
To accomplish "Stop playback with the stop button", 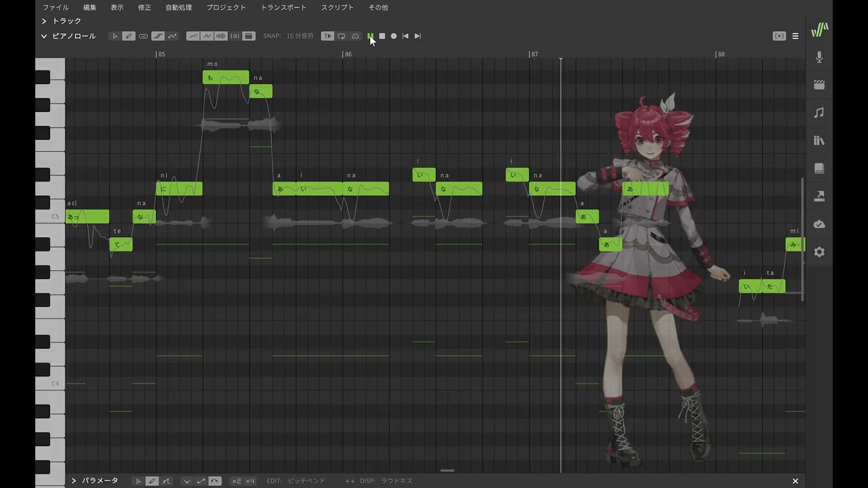I will pos(382,36).
